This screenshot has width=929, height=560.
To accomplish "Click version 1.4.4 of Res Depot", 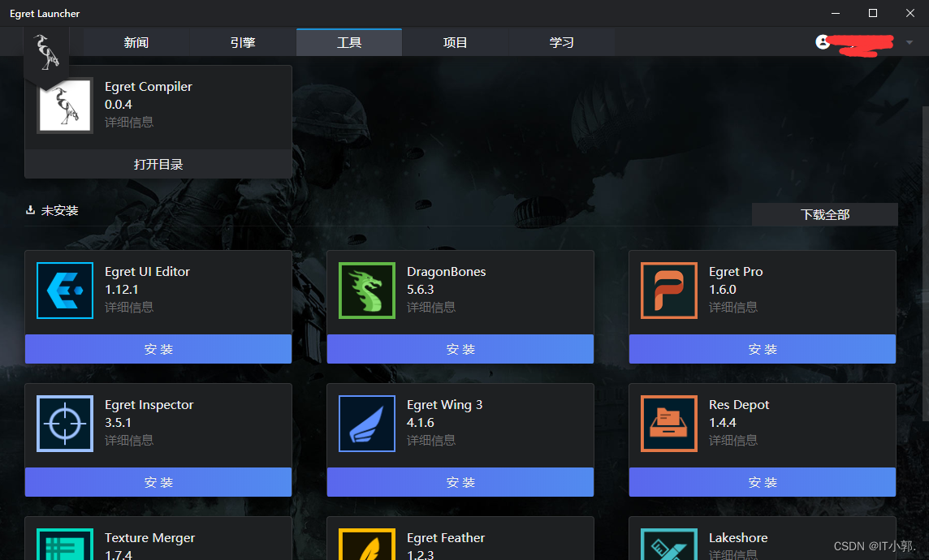I will [722, 423].
